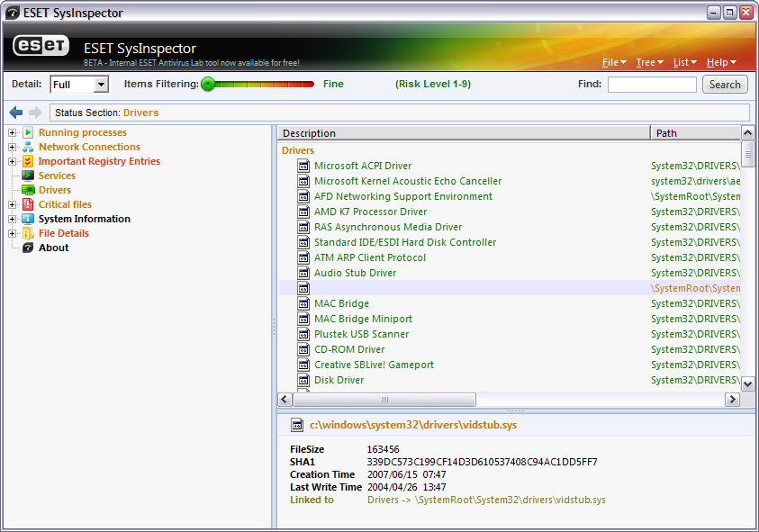
Task: Click the Plustek USB Scanner icon
Action: coord(303,335)
